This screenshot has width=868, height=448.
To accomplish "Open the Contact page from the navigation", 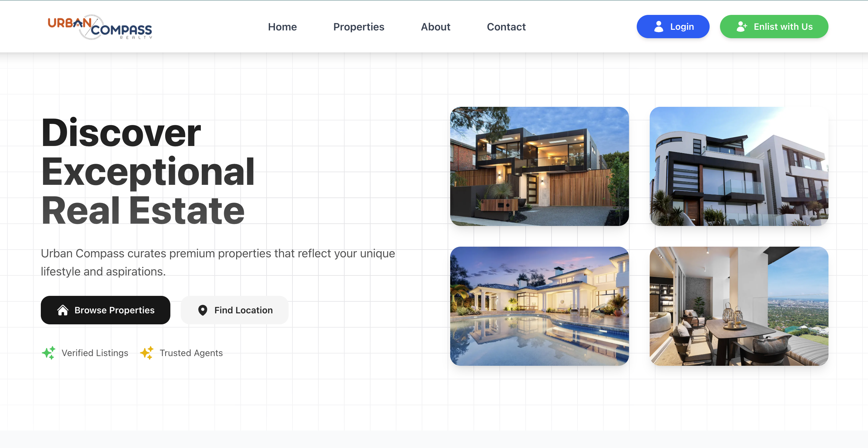I will point(506,27).
